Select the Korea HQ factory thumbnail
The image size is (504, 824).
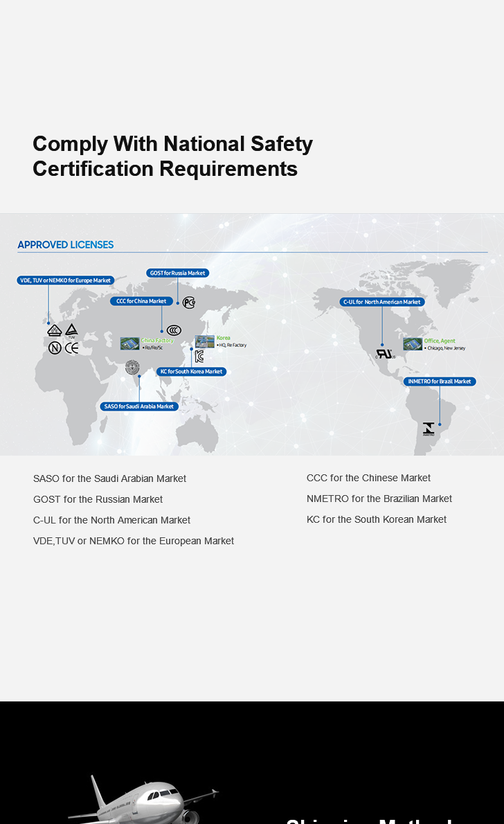(204, 341)
